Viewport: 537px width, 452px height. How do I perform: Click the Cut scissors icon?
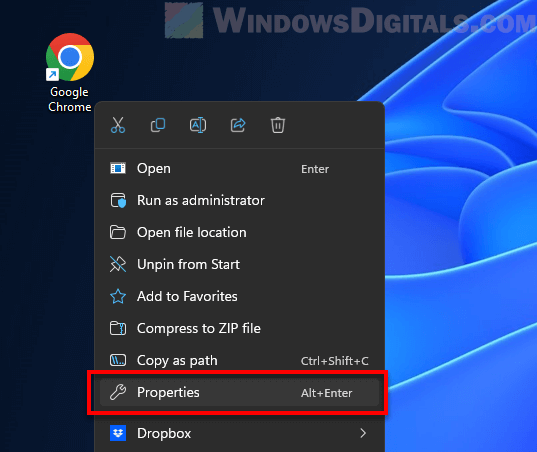[118, 125]
